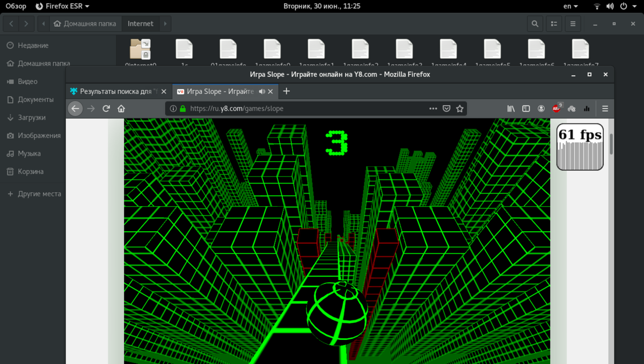
Task: Go back in the Files window
Action: (x=12, y=24)
